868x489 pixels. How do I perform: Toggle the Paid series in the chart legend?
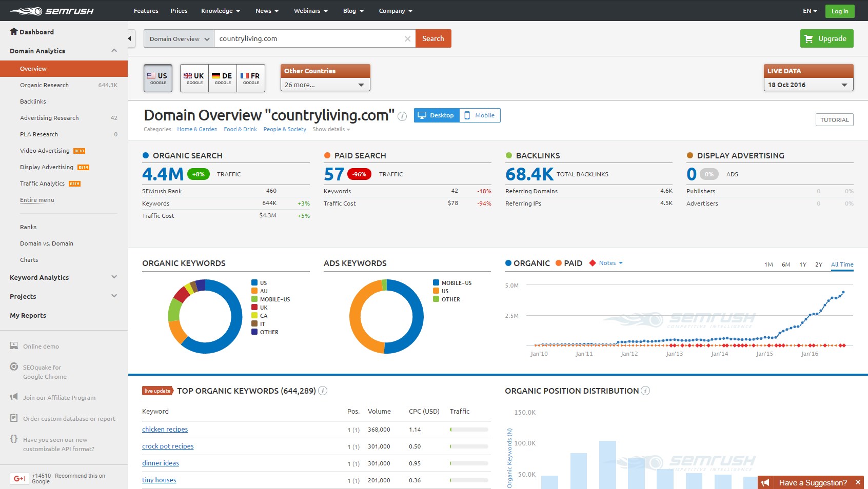coord(569,263)
